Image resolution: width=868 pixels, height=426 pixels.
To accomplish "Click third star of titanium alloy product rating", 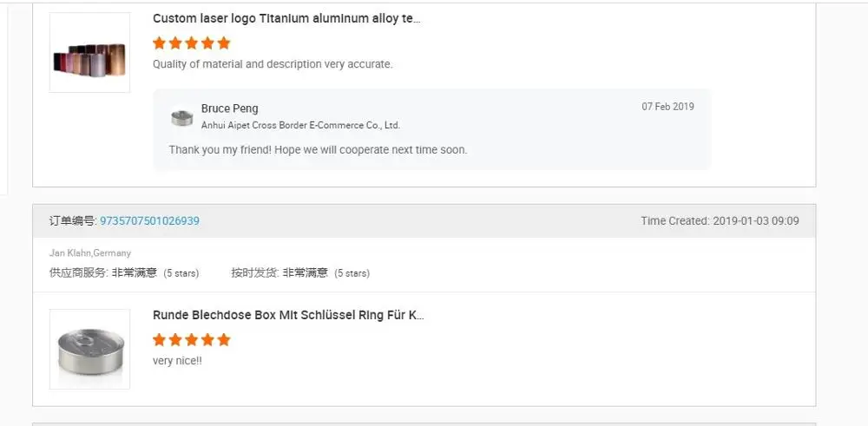I will coord(192,43).
